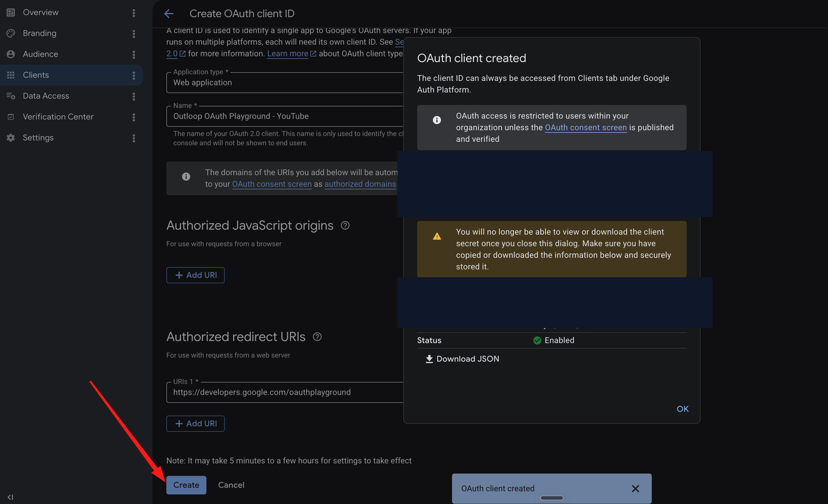Go back using the arrow beside Create OAuth client ID
The image size is (828, 504).
click(169, 14)
